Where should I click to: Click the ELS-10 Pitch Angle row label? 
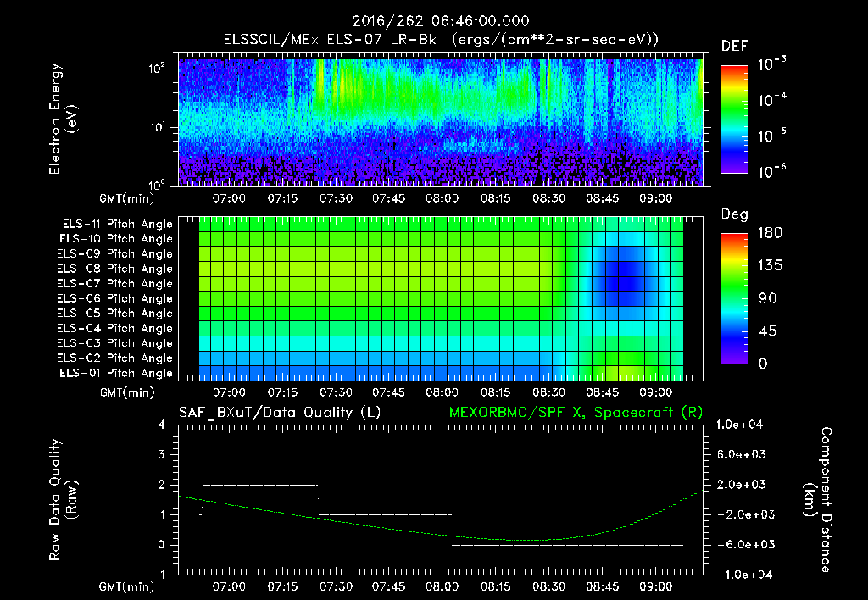116,239
